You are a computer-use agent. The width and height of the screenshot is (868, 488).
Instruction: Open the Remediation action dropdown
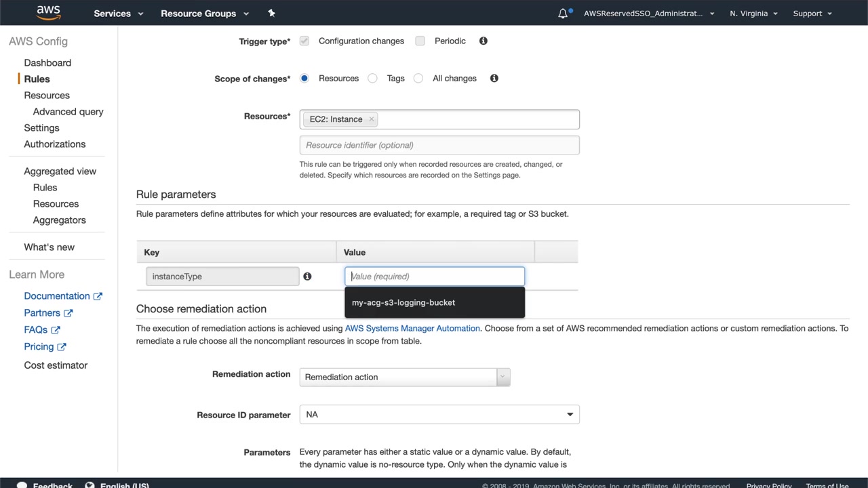(x=404, y=377)
